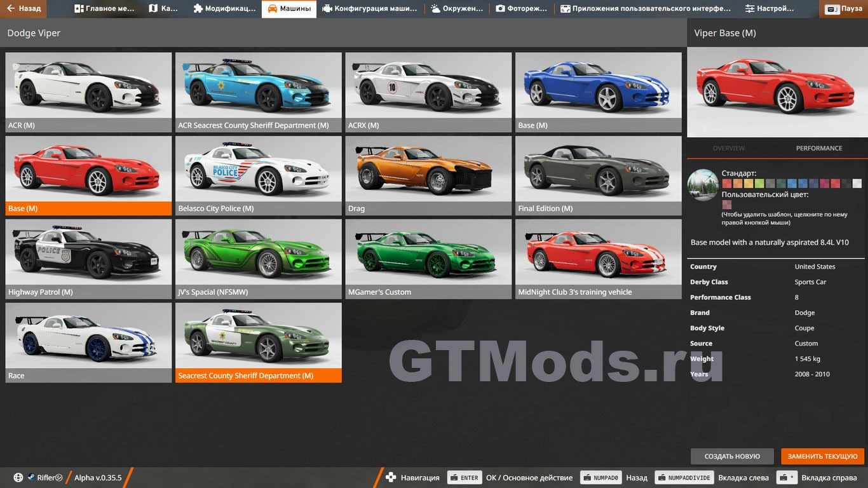This screenshot has width=868, height=488.
Task: Click the СОЗДАТЬ НОВУЮ button
Action: 732,456
